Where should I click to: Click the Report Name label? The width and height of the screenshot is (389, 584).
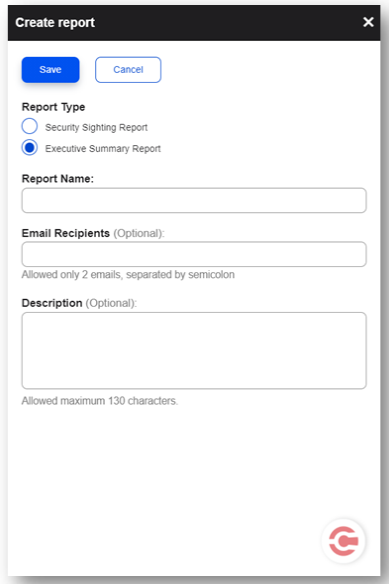pos(58,179)
